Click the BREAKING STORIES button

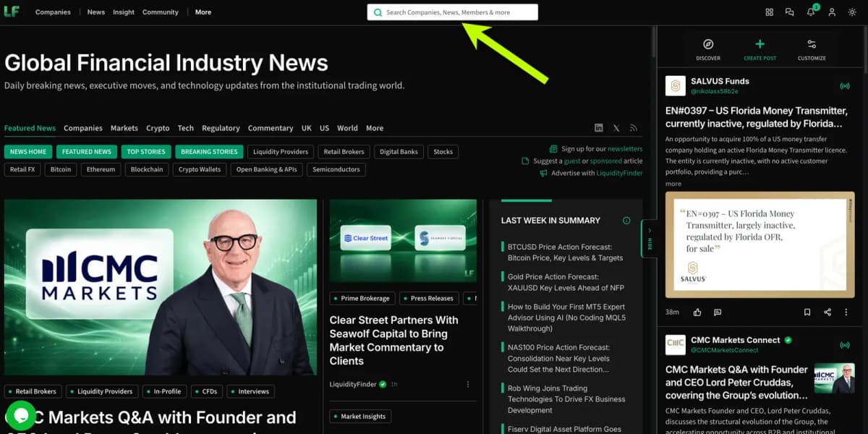coord(209,152)
